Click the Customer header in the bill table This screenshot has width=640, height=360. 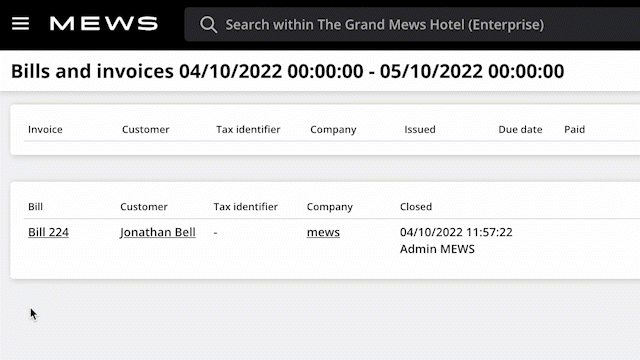coord(144,207)
